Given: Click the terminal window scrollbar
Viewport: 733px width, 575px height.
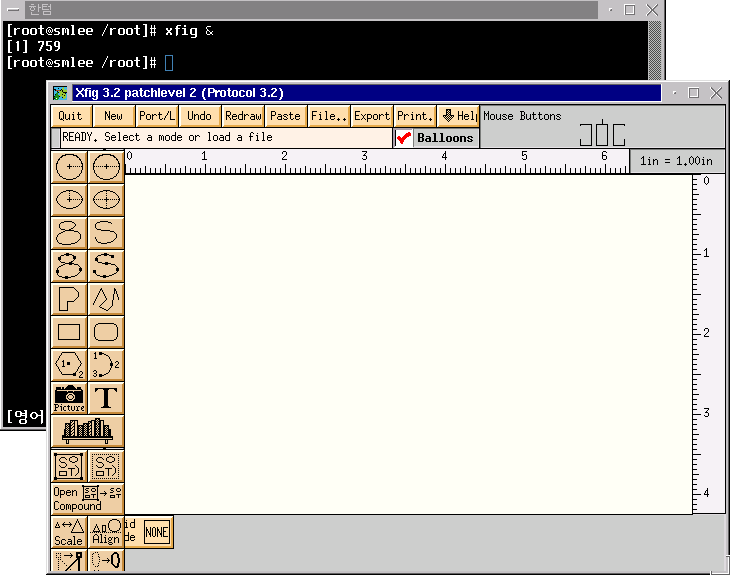Looking at the screenshot, I should 655,50.
